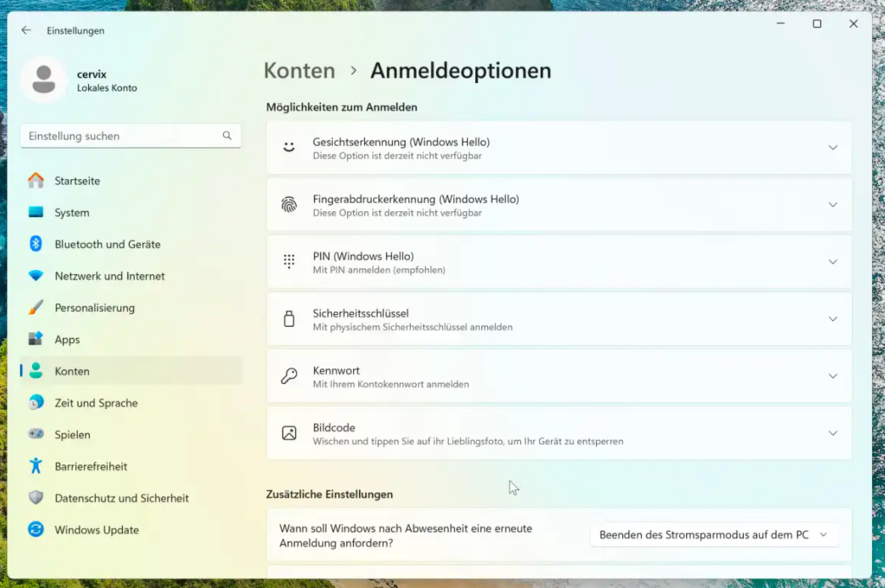885x588 pixels.
Task: Click the Konten breadcrumb link
Action: point(299,71)
